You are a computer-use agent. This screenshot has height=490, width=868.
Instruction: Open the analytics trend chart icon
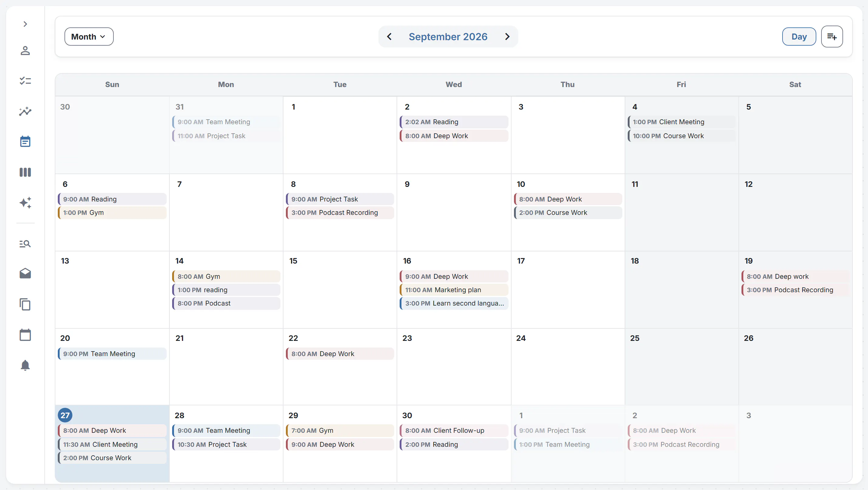[25, 111]
